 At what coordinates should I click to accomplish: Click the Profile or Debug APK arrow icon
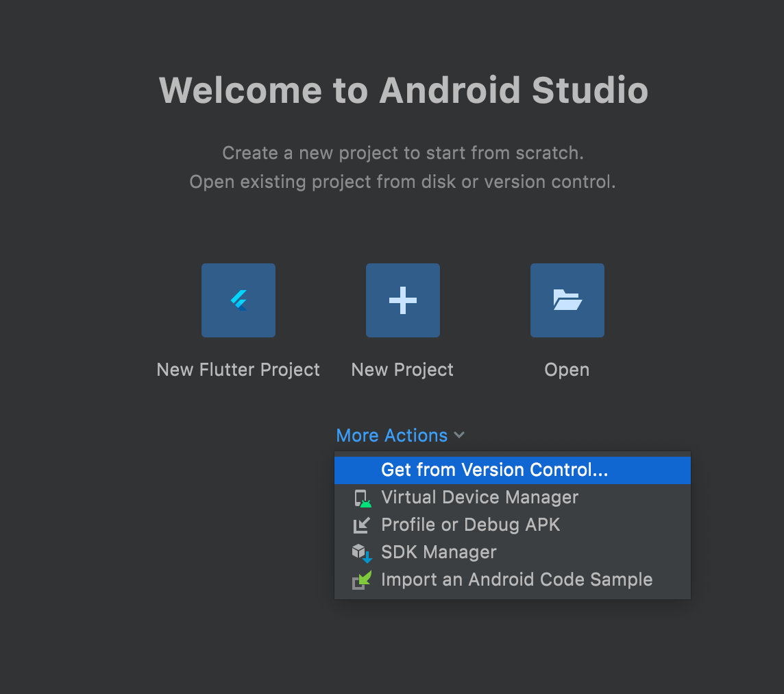[361, 525]
